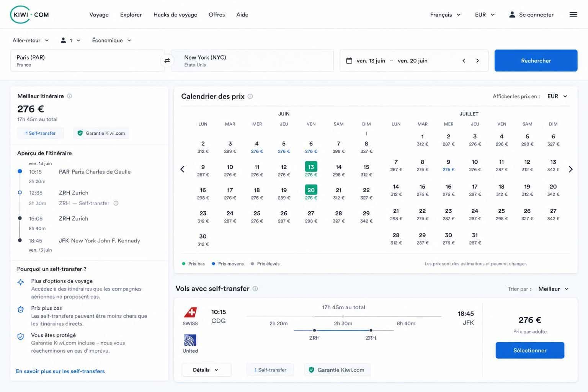Shift dates earlier with left arrow
588x392 pixels.
point(464,60)
